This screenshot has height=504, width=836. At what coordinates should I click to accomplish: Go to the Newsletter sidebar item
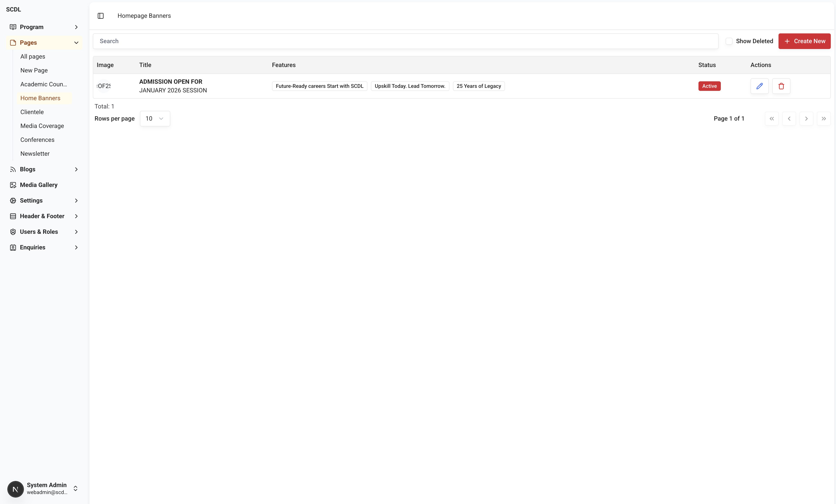click(35, 154)
